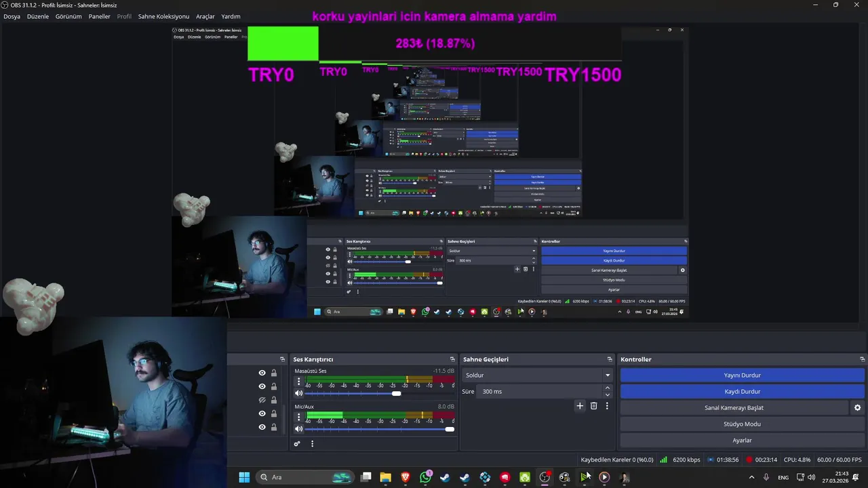Open the audio mixer menu dots beside gears

tap(312, 444)
